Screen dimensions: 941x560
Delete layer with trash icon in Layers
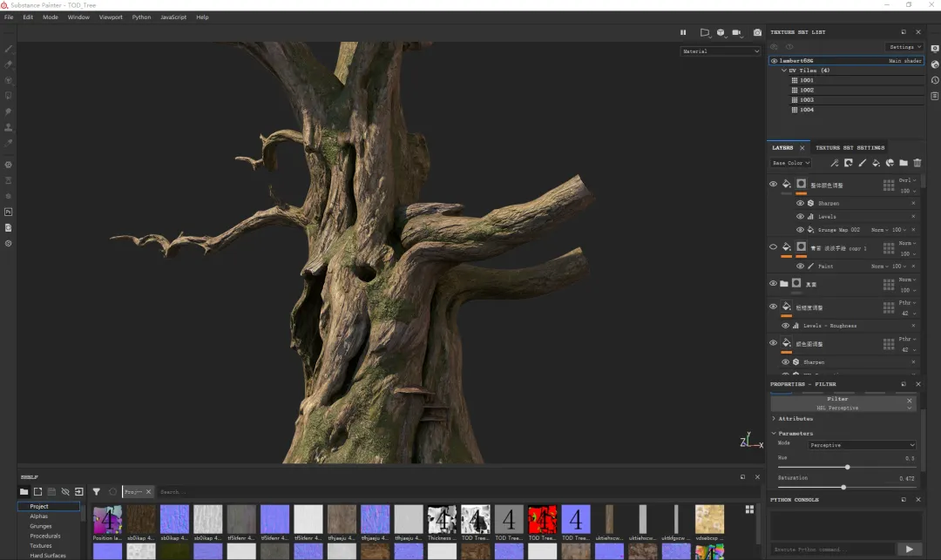(x=917, y=163)
